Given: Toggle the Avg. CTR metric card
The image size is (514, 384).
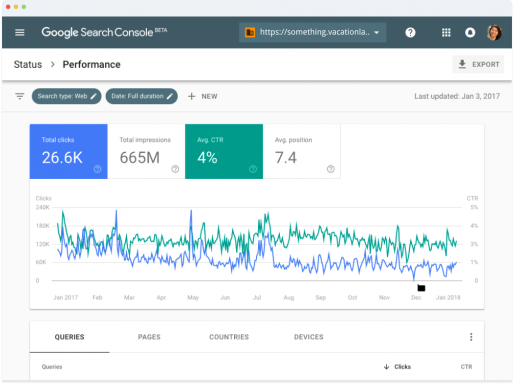Looking at the screenshot, I should [224, 151].
